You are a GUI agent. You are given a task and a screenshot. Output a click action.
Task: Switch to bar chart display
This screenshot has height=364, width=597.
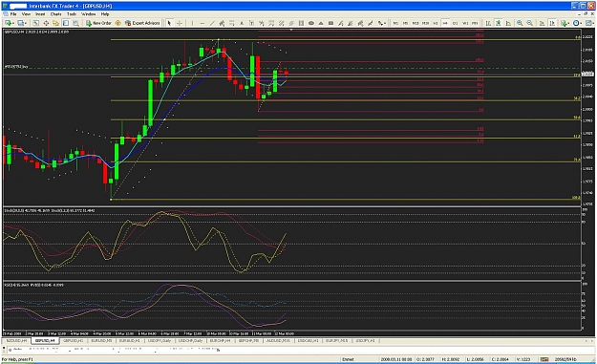[488, 23]
